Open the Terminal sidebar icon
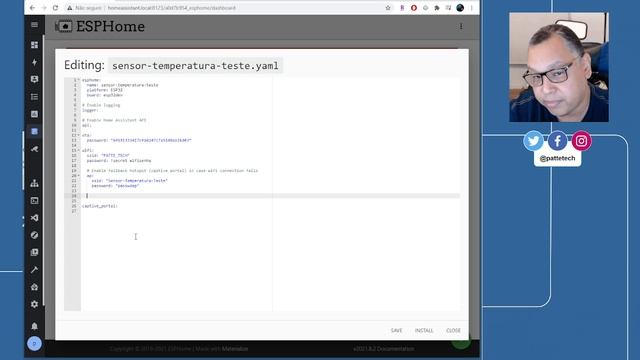Screen dimensions: 640x360 click(x=34, y=201)
